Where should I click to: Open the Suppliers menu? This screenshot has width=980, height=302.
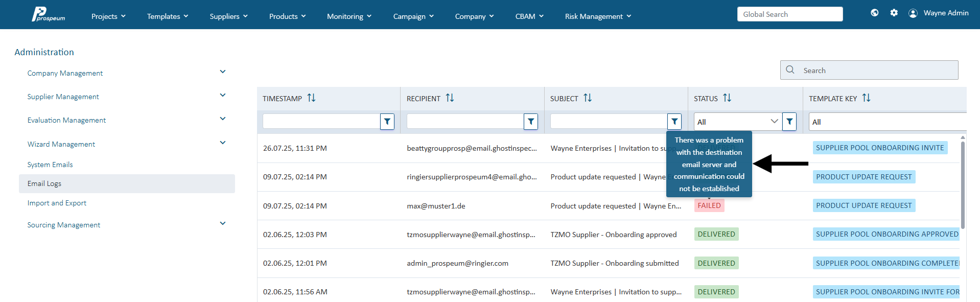click(228, 16)
